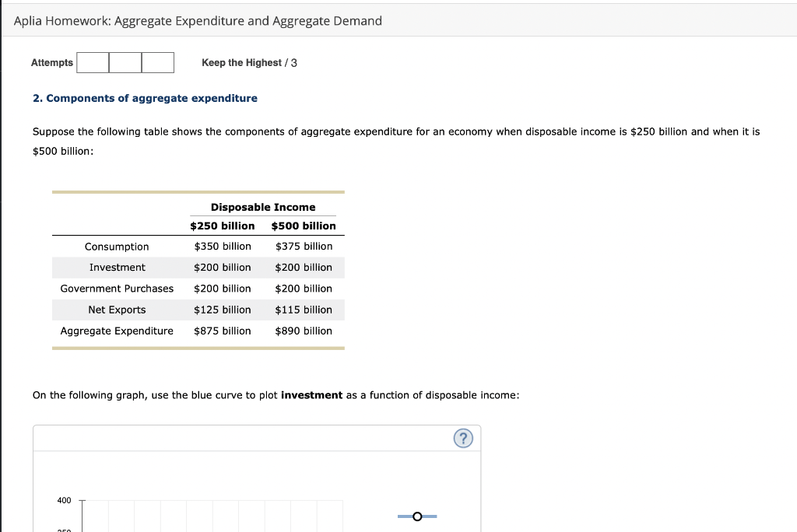Click the $250 billion column header

point(222,226)
